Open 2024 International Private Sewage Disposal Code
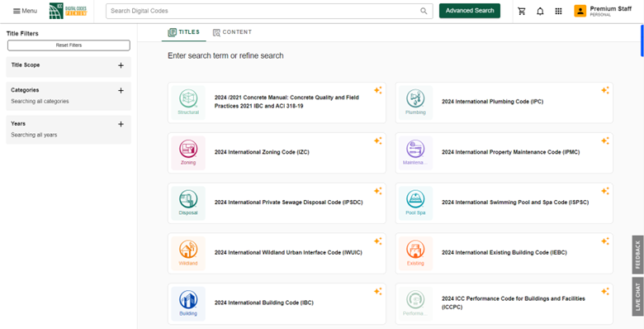This screenshot has width=644, height=329. tap(288, 203)
